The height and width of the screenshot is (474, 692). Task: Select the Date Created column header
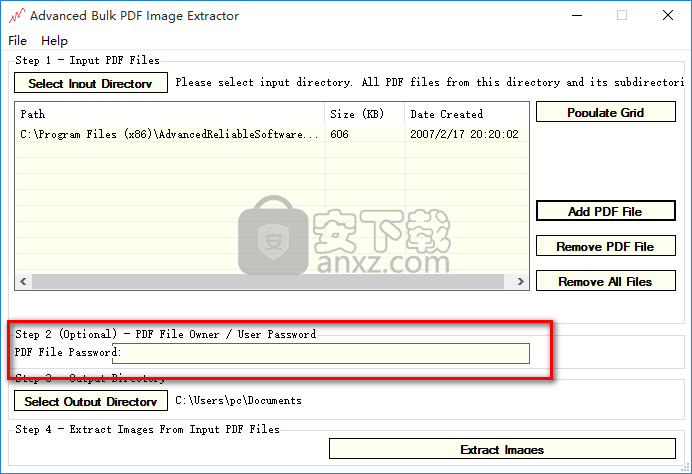466,114
